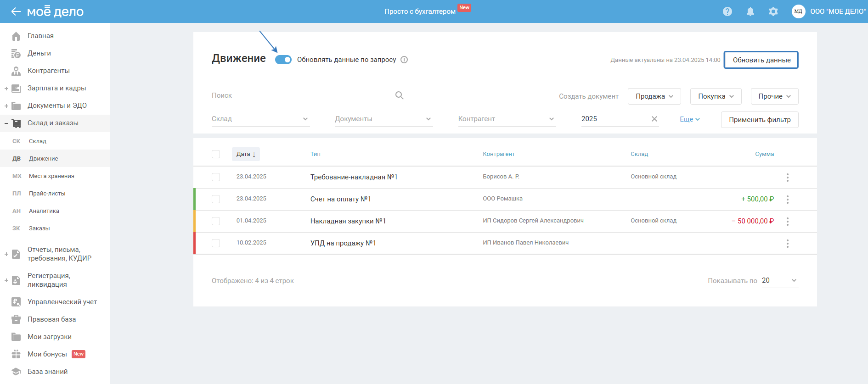Check the Счет на оплату №1 row checkbox

(216, 199)
